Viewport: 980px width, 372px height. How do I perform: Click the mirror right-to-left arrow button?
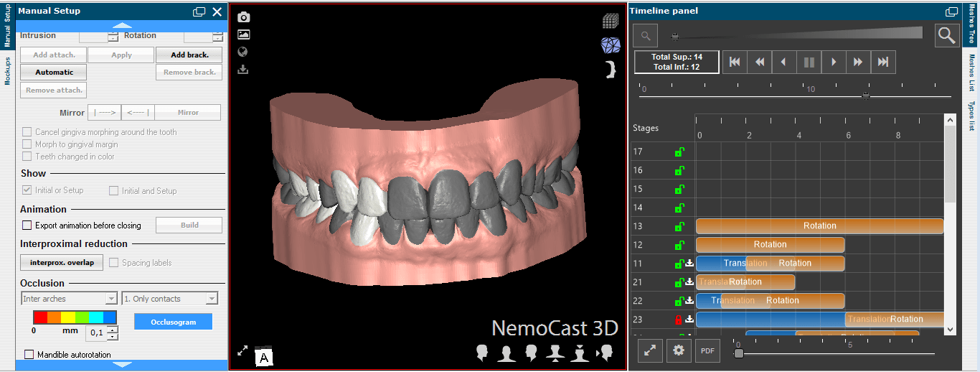[x=137, y=113]
